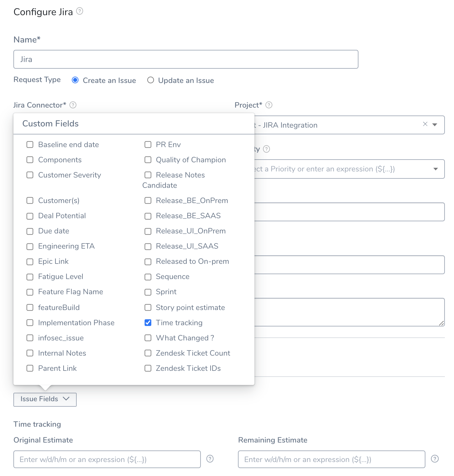
Task: Enable the Customer Severity custom field
Action: click(30, 175)
